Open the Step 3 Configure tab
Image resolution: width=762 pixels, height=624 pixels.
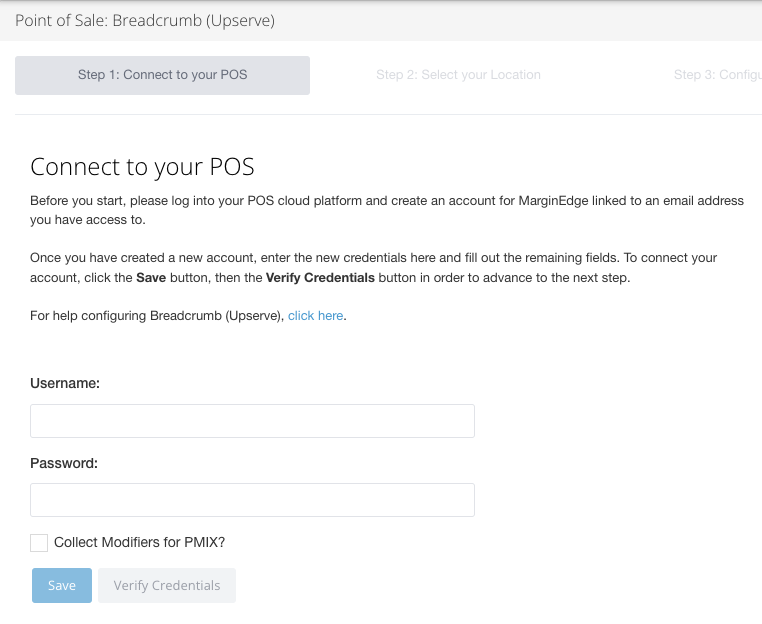pos(717,75)
